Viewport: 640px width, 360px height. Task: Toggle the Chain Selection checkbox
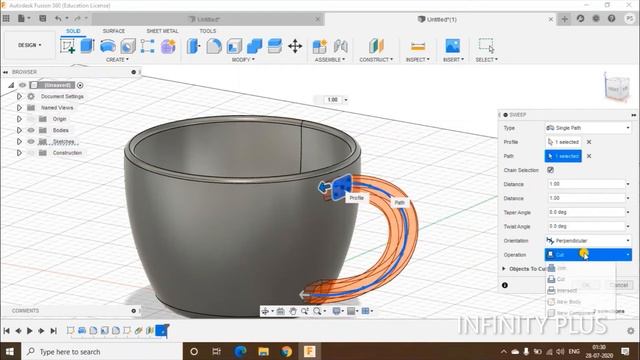click(x=550, y=170)
